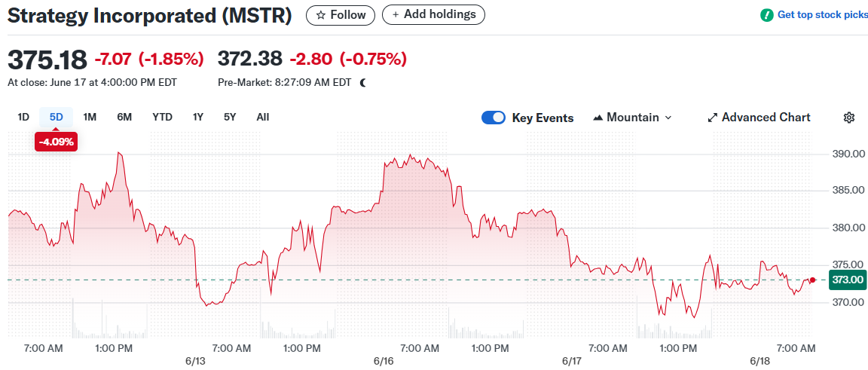Viewport: 868px width, 370px height.
Task: Open chart settings gear icon
Action: 849,118
